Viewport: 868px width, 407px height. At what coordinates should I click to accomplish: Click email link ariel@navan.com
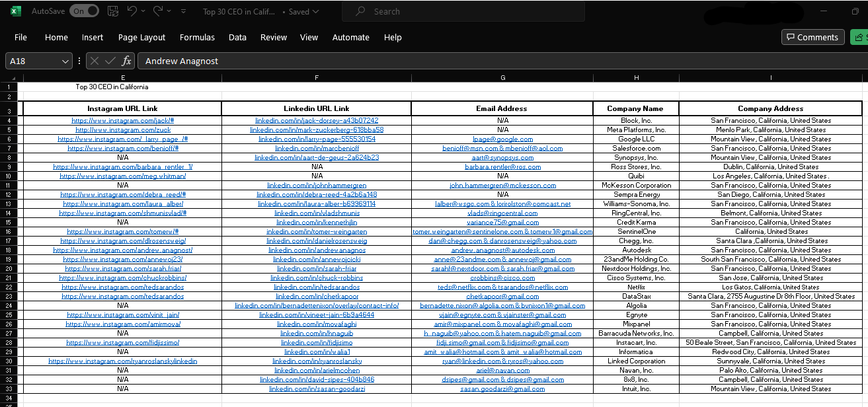pyautogui.click(x=502, y=370)
